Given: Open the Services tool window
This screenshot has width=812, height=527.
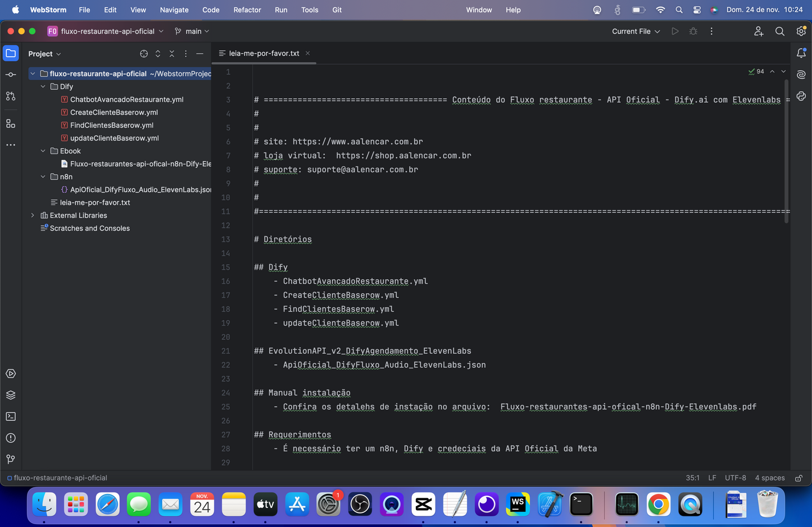Looking at the screenshot, I should [x=11, y=395].
